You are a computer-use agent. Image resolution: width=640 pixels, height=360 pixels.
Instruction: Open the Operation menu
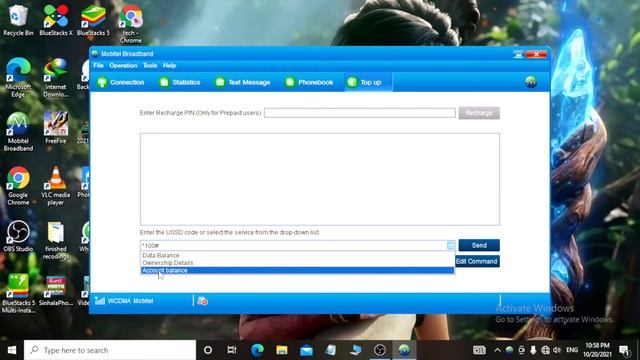pos(123,65)
